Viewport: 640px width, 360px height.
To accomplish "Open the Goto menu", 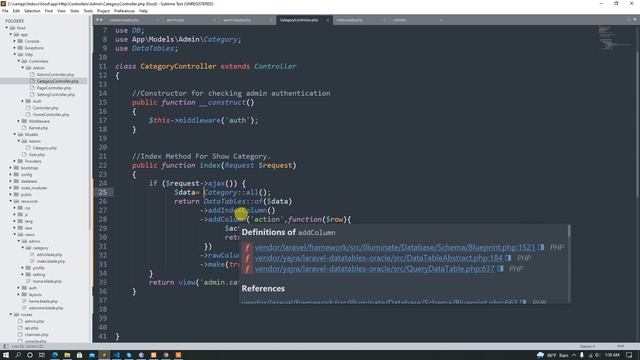I will pyautogui.click(x=75, y=11).
